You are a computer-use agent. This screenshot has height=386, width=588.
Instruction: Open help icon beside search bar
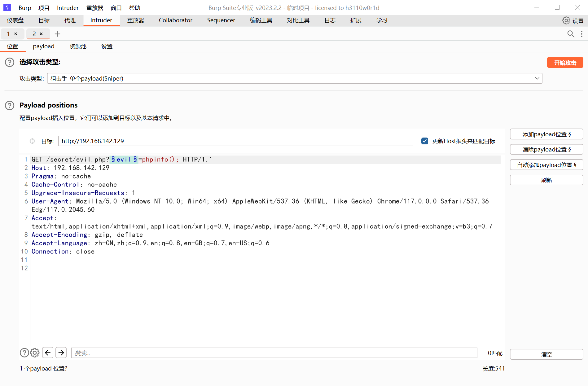tap(24, 353)
